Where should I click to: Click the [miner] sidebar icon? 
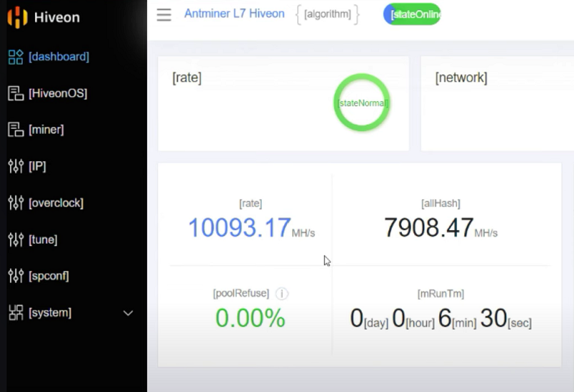pyautogui.click(x=16, y=130)
